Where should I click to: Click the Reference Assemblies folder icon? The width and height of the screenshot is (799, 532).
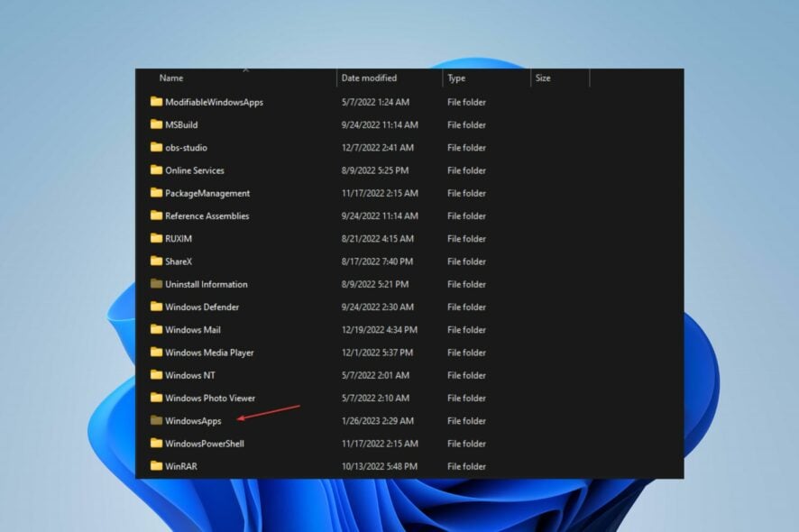[x=156, y=216]
